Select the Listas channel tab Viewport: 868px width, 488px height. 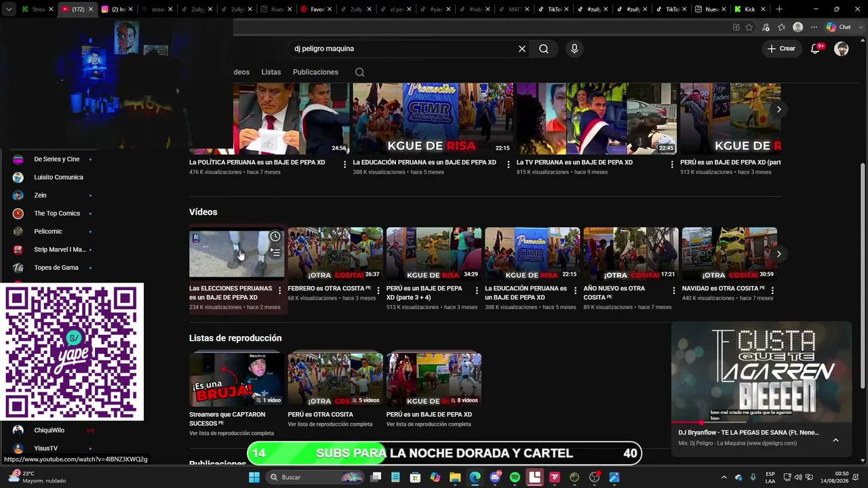(x=271, y=72)
